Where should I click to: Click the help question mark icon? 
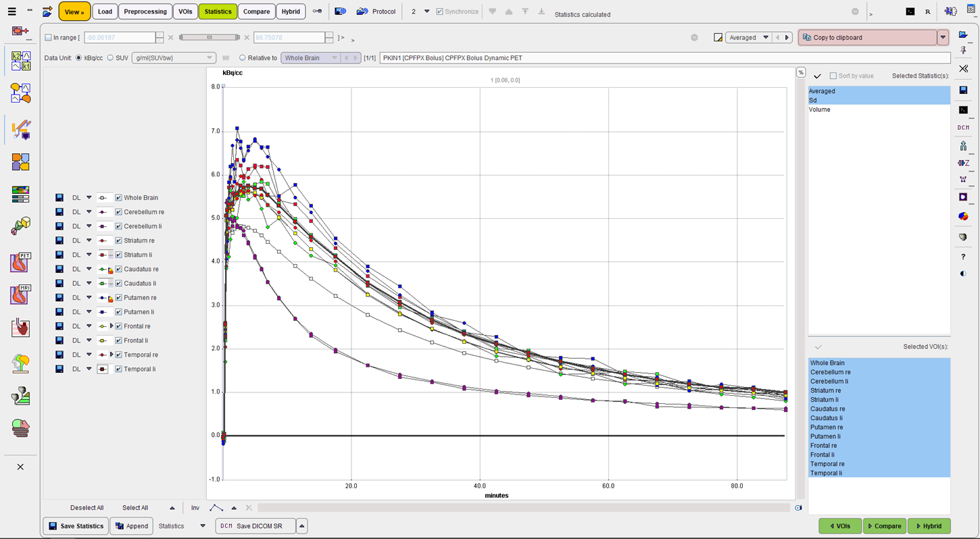[963, 257]
